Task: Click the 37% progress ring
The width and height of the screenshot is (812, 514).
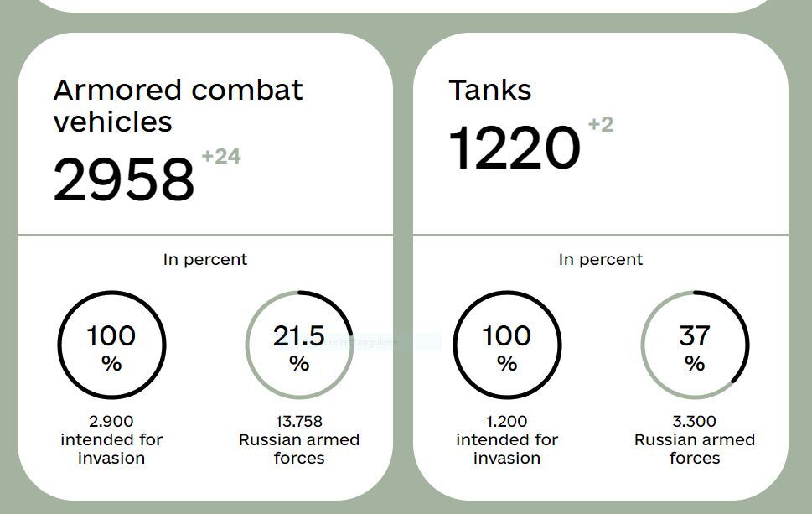Action: [695, 345]
